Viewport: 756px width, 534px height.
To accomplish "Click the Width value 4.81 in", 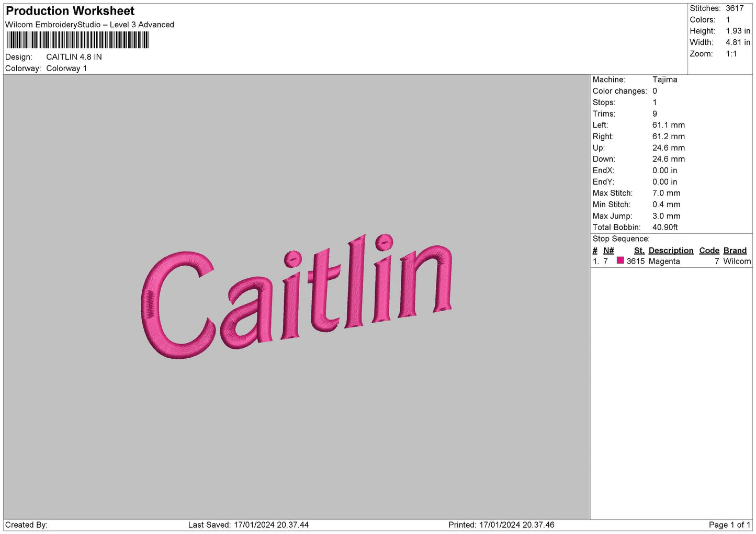I will 738,42.
